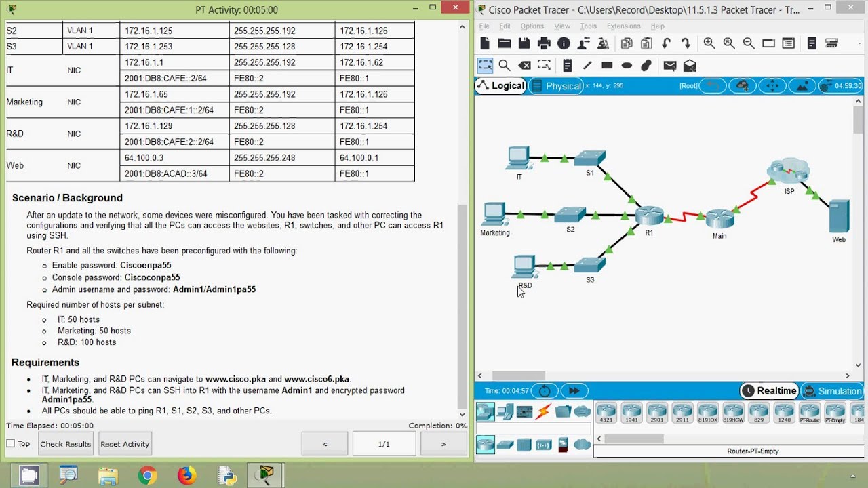
Task: Click router R1 in the topology
Action: coord(649,216)
